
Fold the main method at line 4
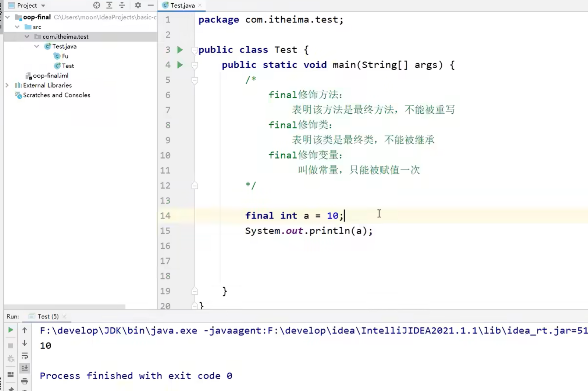pos(195,65)
